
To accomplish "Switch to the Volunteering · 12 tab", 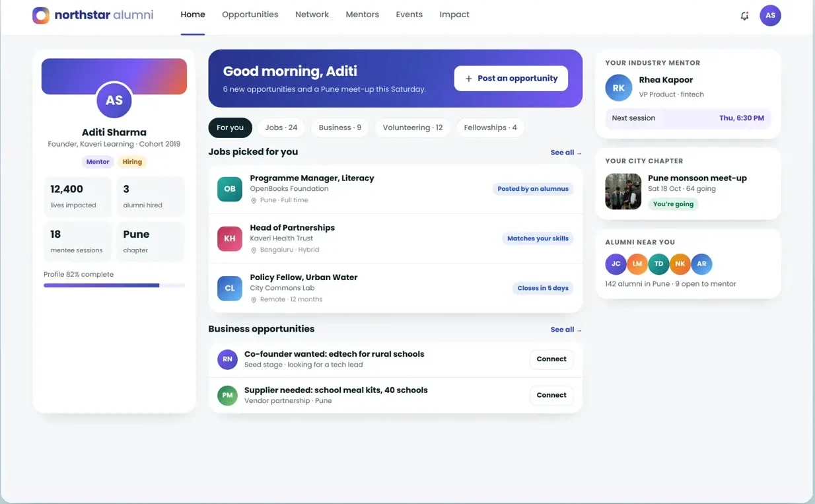I will tap(413, 127).
